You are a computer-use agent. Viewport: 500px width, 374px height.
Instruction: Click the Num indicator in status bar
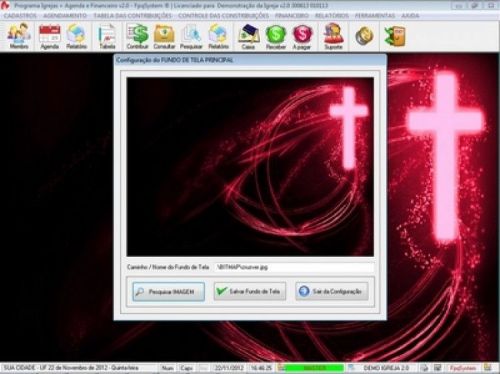(x=168, y=368)
